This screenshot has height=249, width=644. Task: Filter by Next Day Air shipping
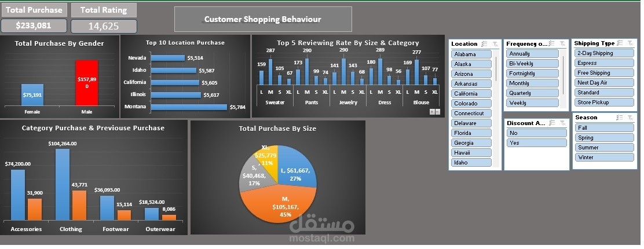point(604,83)
